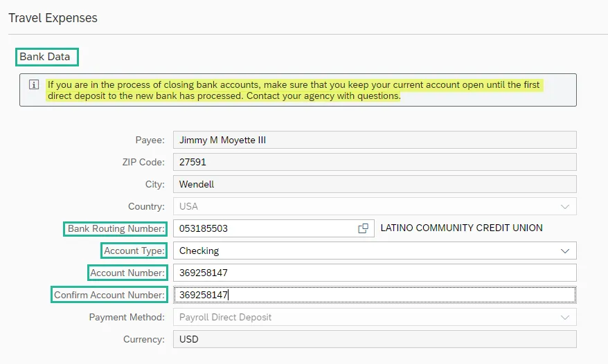Expand the Payment Method dropdown arrow

pos(565,317)
